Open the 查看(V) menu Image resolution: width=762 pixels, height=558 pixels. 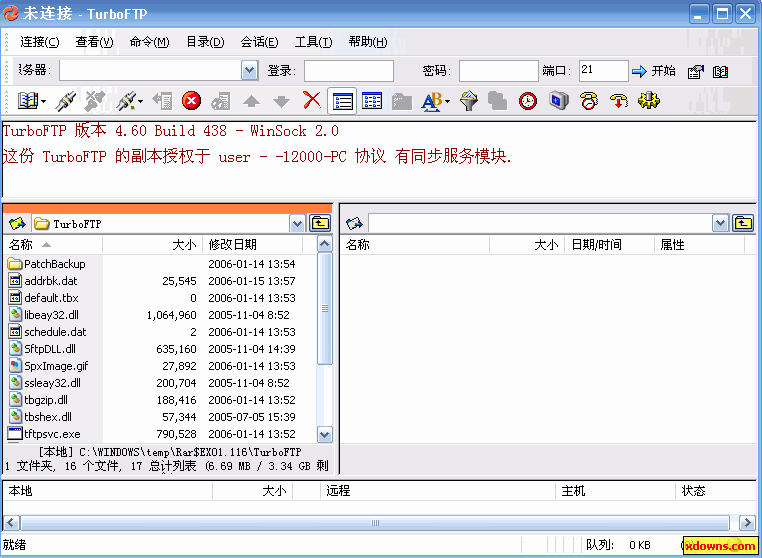click(x=94, y=42)
